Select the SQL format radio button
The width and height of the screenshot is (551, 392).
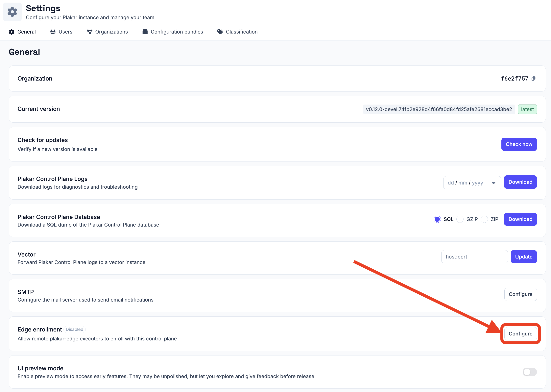click(437, 219)
